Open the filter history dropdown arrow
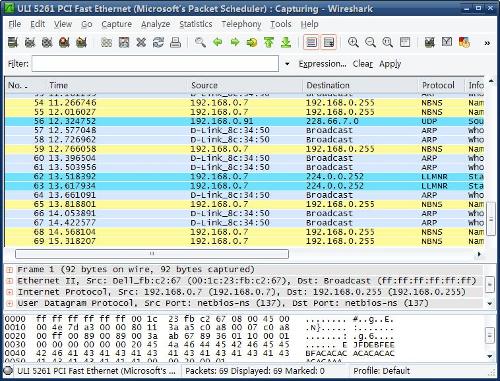Screen dimensions: 500x381 pos(287,64)
